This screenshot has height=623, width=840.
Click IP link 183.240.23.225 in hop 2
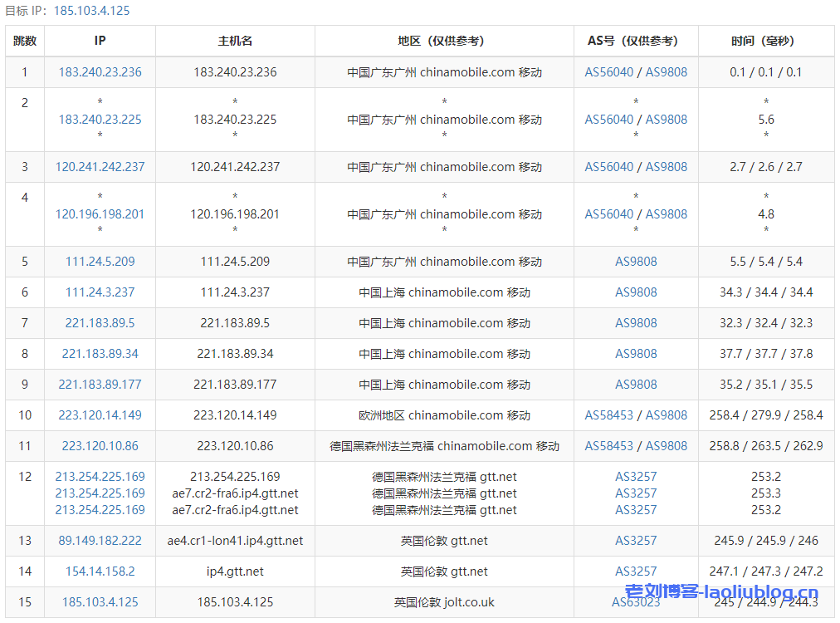(x=100, y=120)
